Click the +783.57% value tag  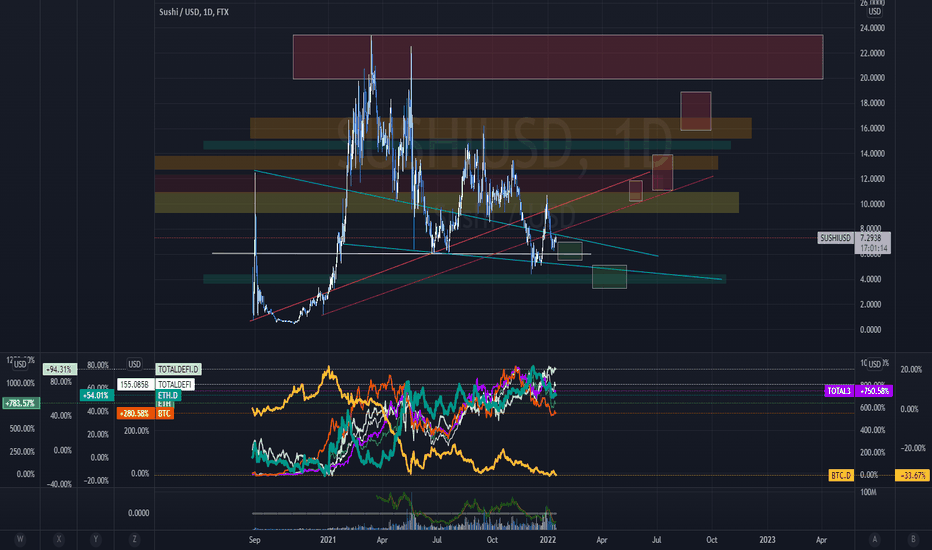pos(21,403)
